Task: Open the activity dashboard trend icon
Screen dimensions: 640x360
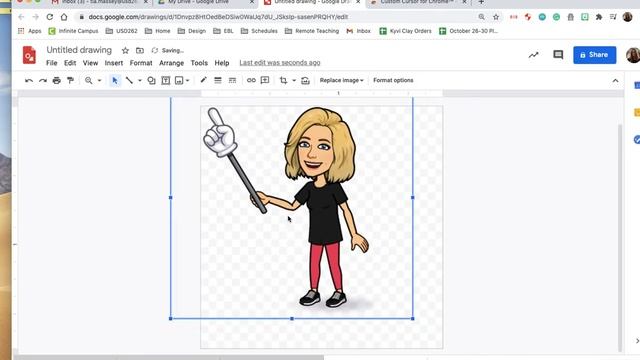Action: [x=533, y=55]
